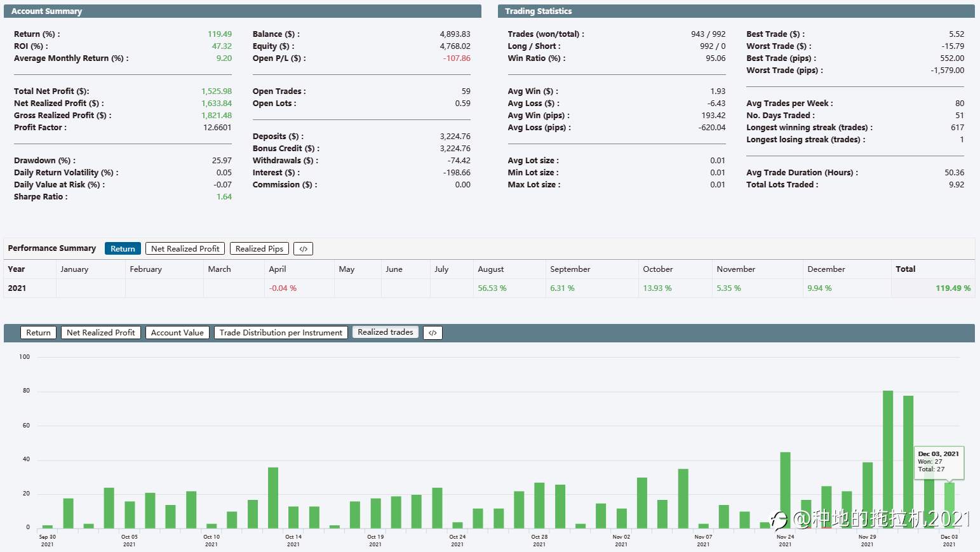Click the tallest bar in the realized trades chart
Image resolution: width=980 pixels, height=552 pixels.
click(888, 459)
